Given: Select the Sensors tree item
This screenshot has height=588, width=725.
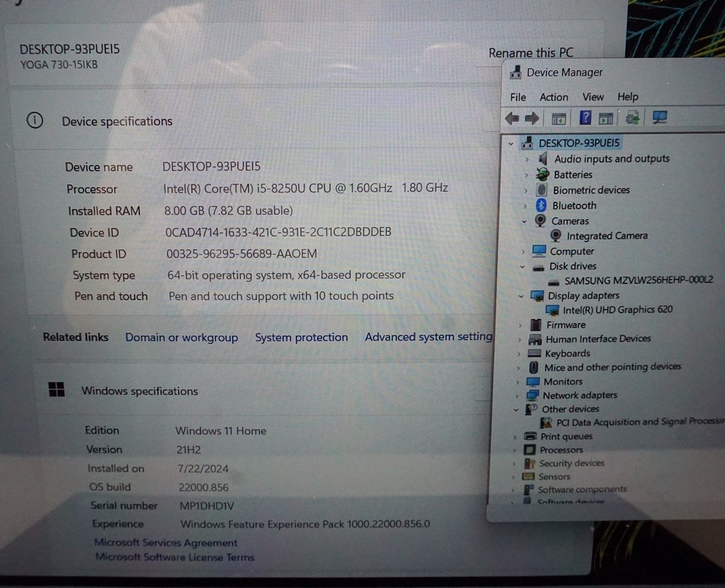Looking at the screenshot, I should tap(554, 477).
